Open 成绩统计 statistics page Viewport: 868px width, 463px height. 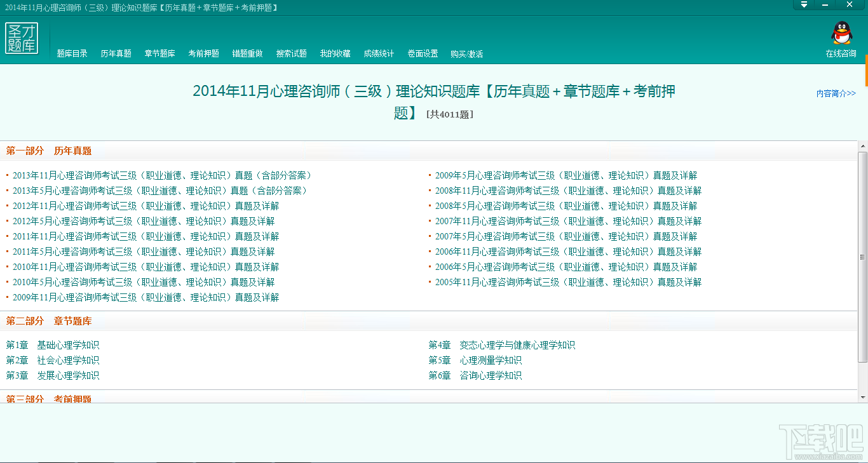(x=379, y=54)
